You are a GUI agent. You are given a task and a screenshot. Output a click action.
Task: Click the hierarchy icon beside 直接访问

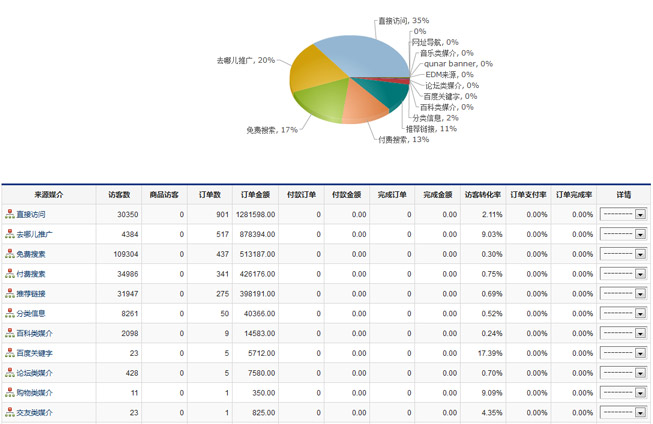tap(10, 214)
